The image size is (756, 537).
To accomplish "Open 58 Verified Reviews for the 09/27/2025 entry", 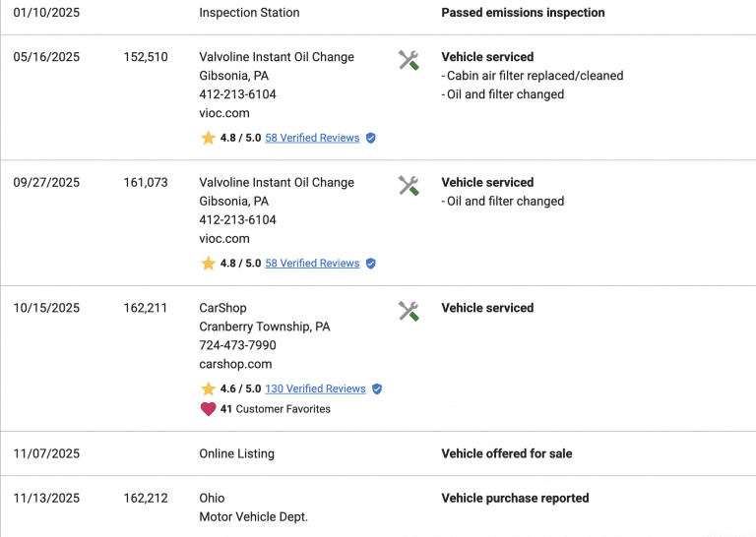I will [x=312, y=264].
